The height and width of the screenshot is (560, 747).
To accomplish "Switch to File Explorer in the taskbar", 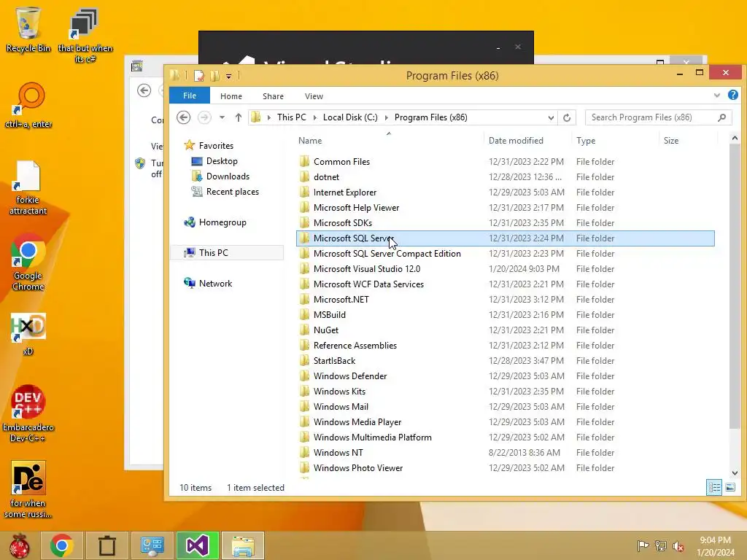I will pos(242,545).
